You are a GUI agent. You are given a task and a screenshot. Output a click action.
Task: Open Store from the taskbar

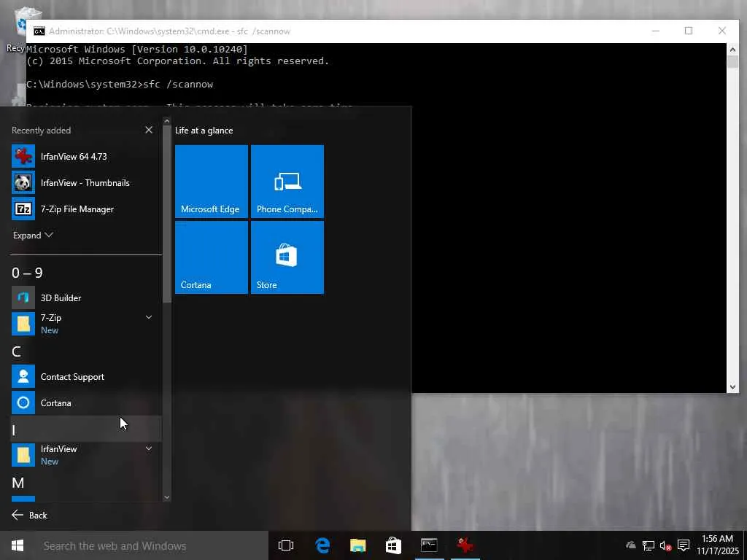coord(393,545)
